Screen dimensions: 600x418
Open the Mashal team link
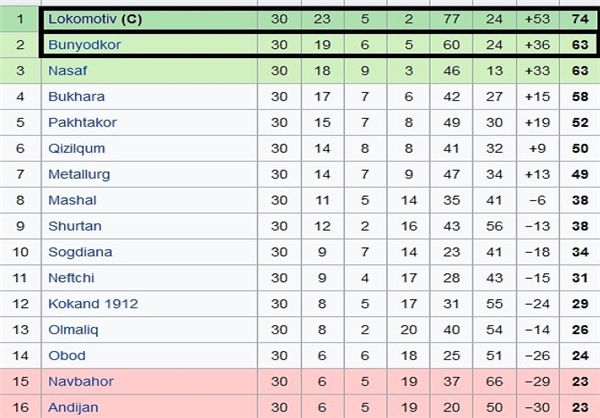click(72, 200)
